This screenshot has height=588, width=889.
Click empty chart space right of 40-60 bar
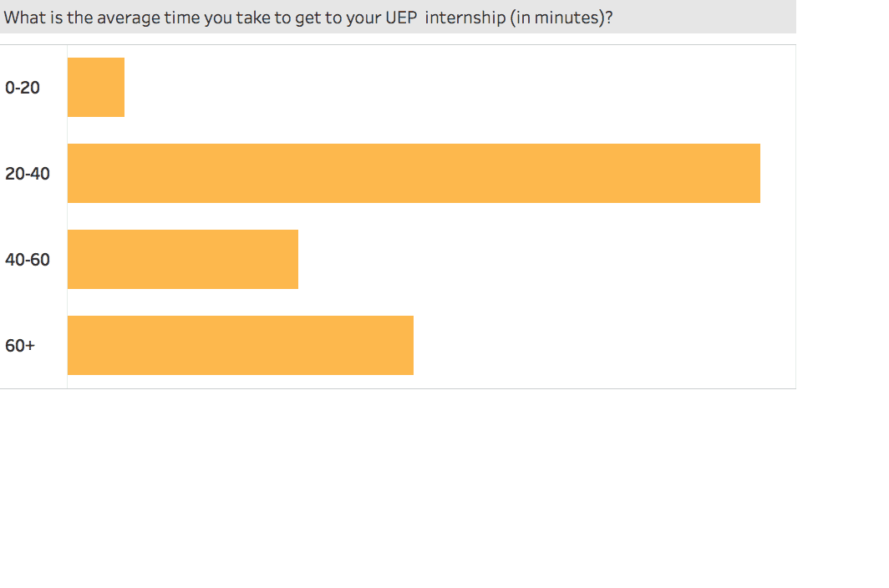click(543, 259)
